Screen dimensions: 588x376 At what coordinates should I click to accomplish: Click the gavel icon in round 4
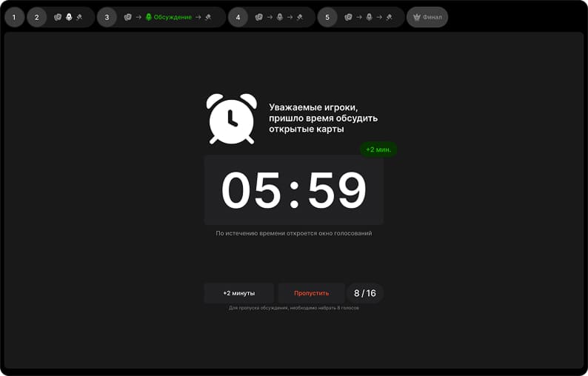tap(300, 17)
